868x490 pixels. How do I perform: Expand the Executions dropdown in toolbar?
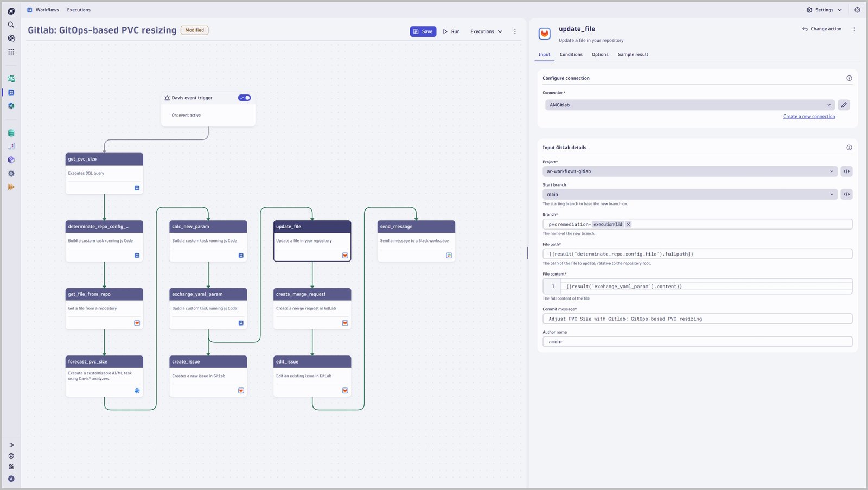pos(486,31)
